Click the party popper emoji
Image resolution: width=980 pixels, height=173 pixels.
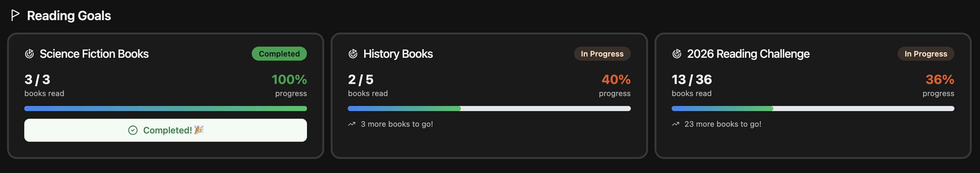click(199, 130)
